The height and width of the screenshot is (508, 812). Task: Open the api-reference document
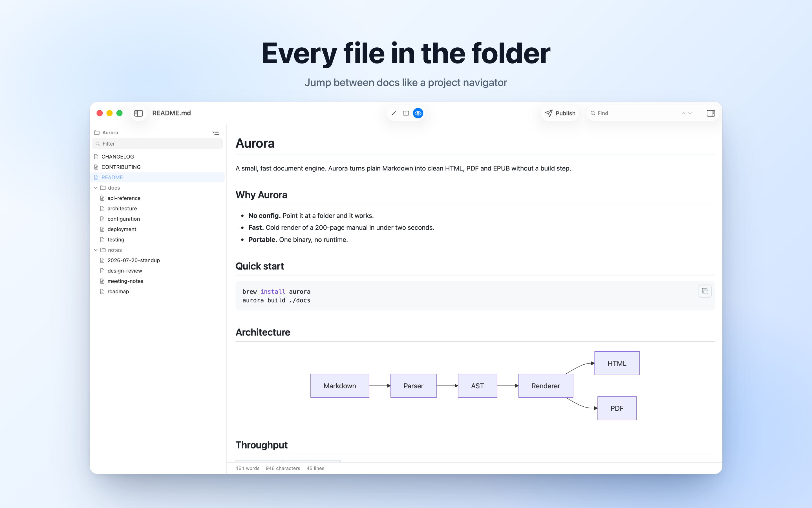158,198
